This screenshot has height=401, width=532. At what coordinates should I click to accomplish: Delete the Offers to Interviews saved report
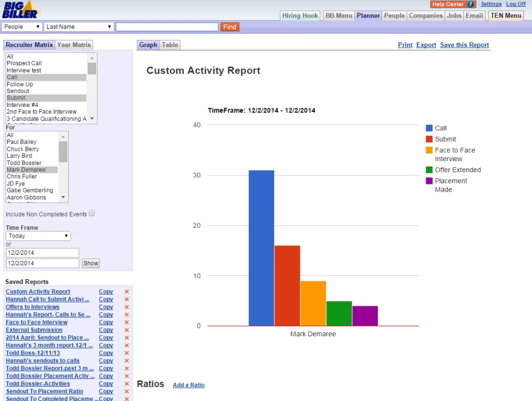(x=126, y=307)
